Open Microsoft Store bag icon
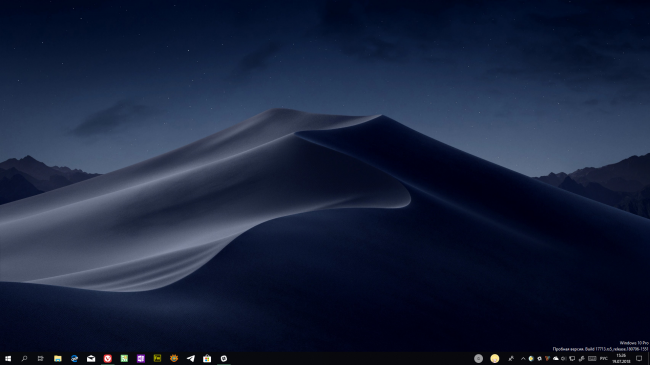650x365 pixels. click(207, 358)
